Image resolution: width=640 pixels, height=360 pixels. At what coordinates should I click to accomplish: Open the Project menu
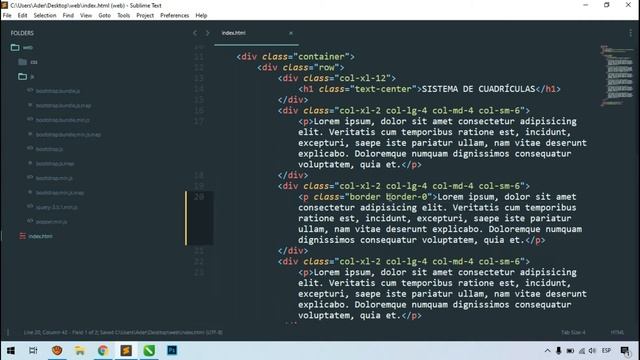click(x=145, y=16)
